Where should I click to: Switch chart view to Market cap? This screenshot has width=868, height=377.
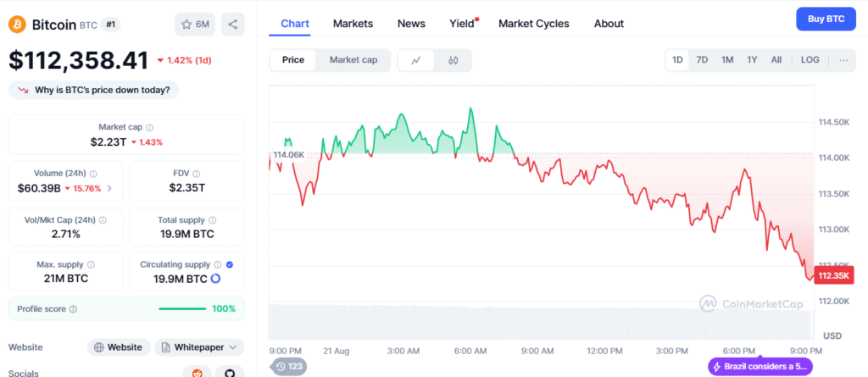point(353,60)
